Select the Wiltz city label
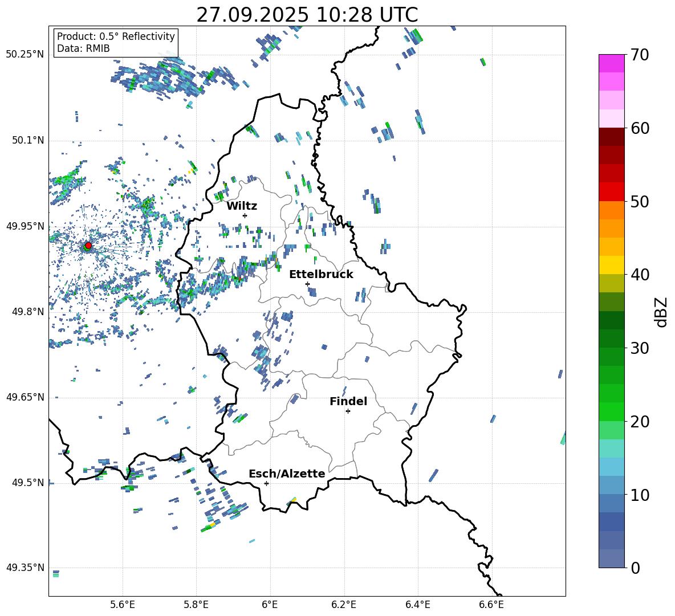675x616 pixels. point(242,206)
